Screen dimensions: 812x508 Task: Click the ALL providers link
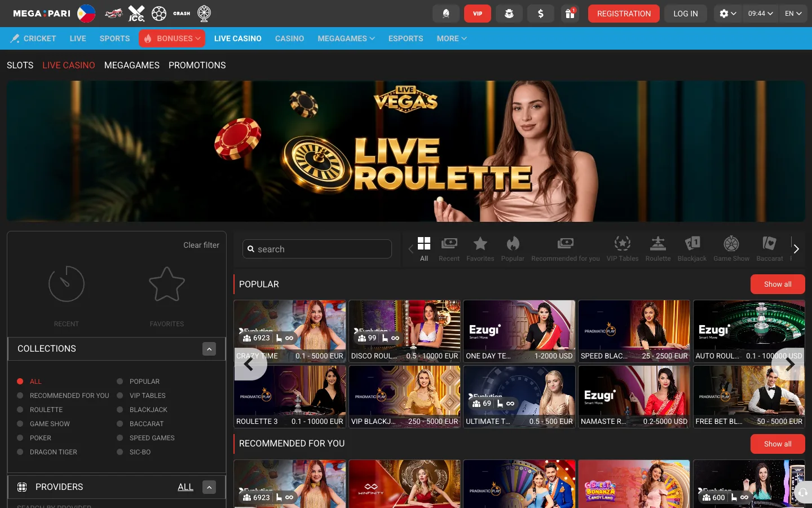[x=186, y=487]
